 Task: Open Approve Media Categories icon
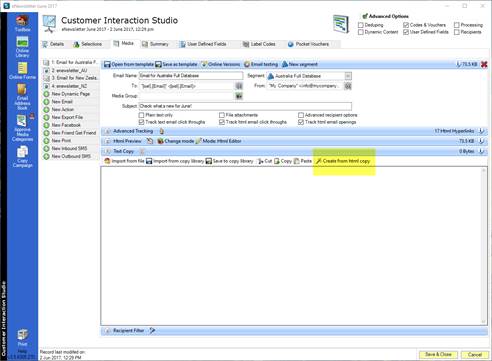(x=22, y=128)
